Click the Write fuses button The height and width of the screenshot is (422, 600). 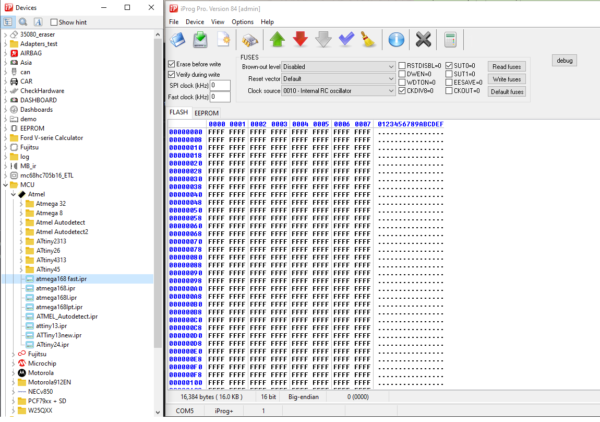(507, 79)
